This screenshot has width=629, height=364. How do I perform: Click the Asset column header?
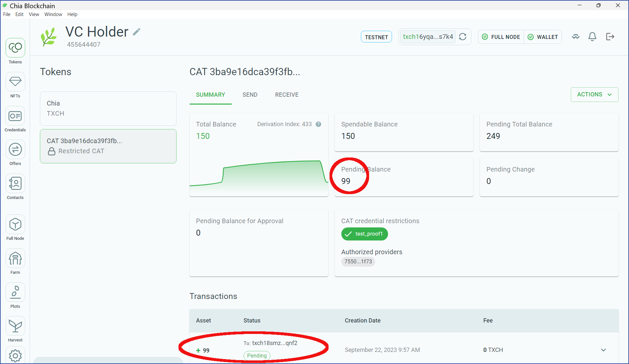point(203,321)
